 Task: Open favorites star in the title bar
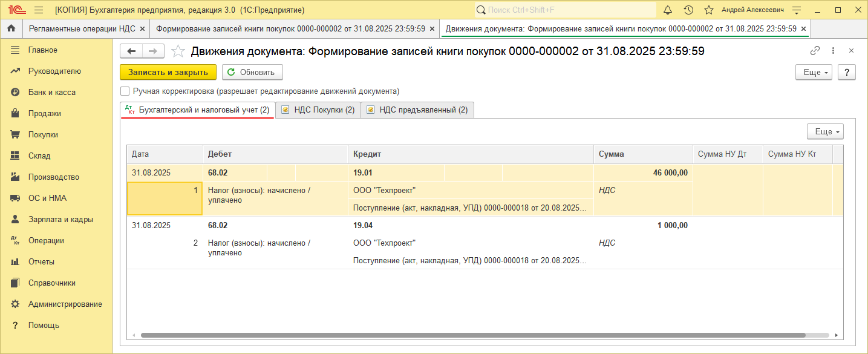[x=709, y=10]
